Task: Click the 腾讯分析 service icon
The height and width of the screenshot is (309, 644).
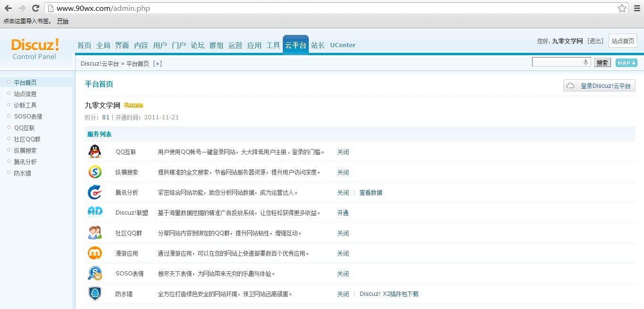Action: pyautogui.click(x=94, y=192)
